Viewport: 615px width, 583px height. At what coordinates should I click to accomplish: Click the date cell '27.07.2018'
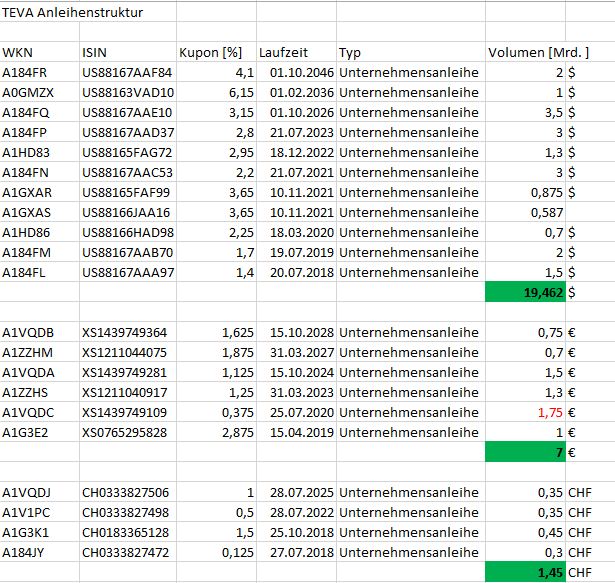coord(296,552)
